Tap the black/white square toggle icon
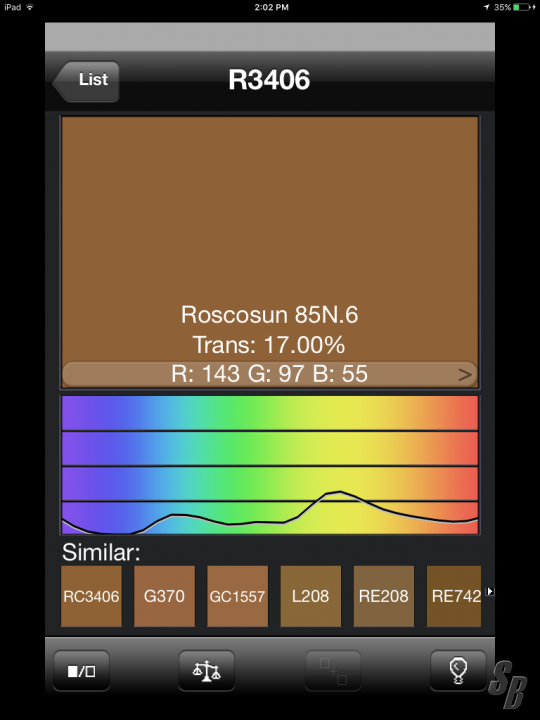Viewport: 540px width, 720px height. click(81, 671)
